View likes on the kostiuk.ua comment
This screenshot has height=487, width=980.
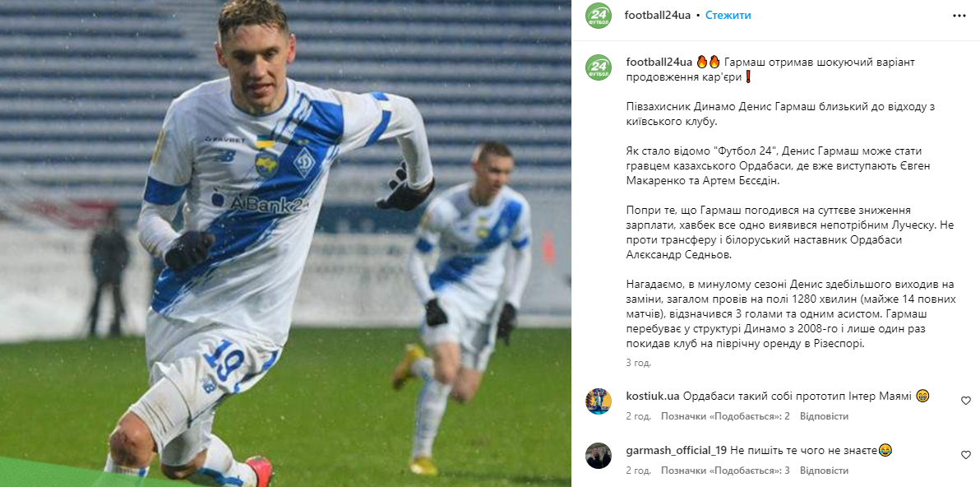point(726,416)
